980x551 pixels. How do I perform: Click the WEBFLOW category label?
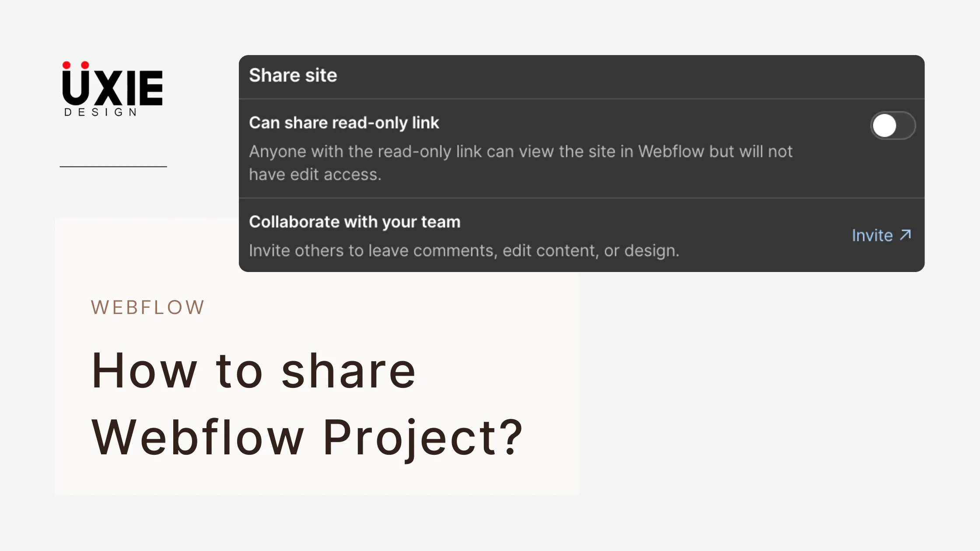pyautogui.click(x=148, y=307)
